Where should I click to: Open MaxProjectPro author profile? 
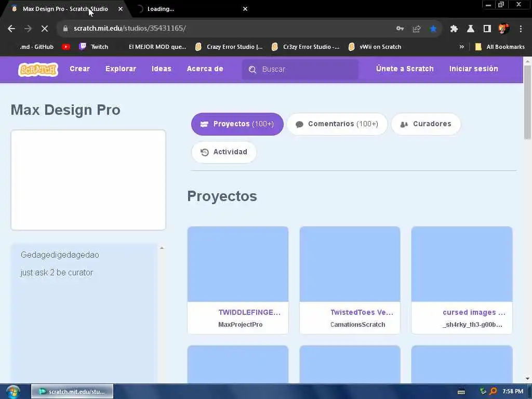(240, 325)
